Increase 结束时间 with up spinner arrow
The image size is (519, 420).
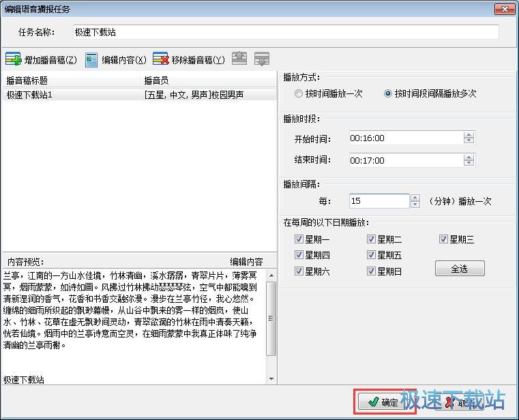coord(469,157)
